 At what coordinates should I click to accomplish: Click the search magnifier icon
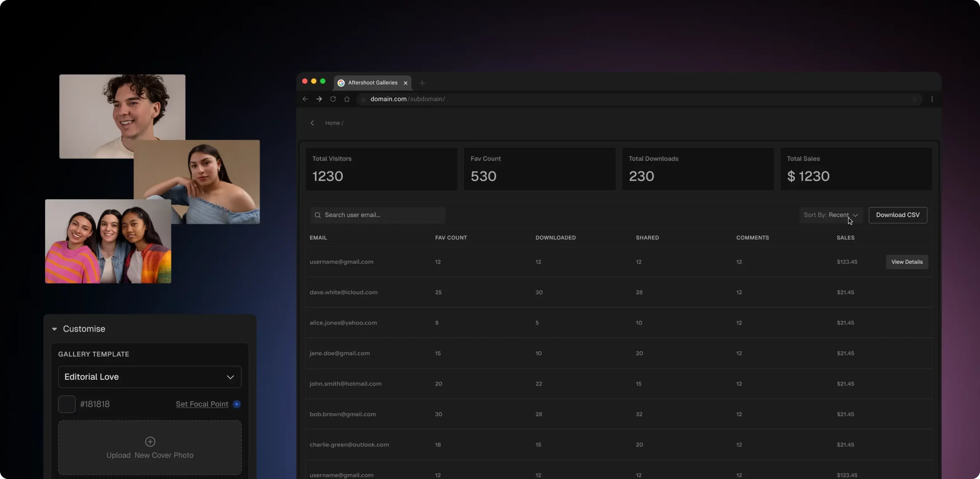tap(317, 215)
